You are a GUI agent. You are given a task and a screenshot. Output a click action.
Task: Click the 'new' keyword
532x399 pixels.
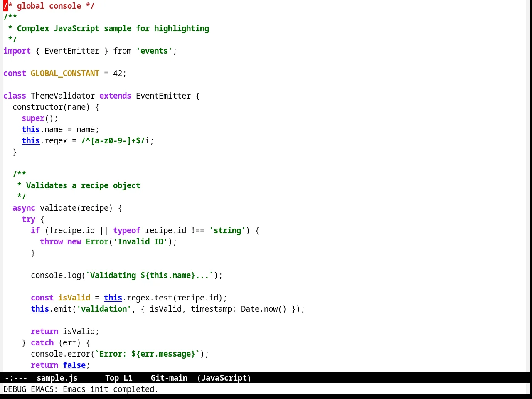(74, 241)
